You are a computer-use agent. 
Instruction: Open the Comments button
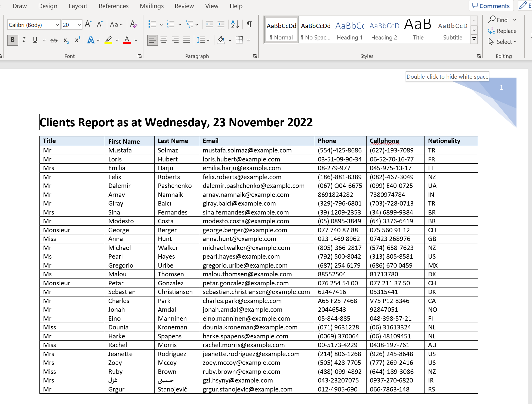point(491,6)
